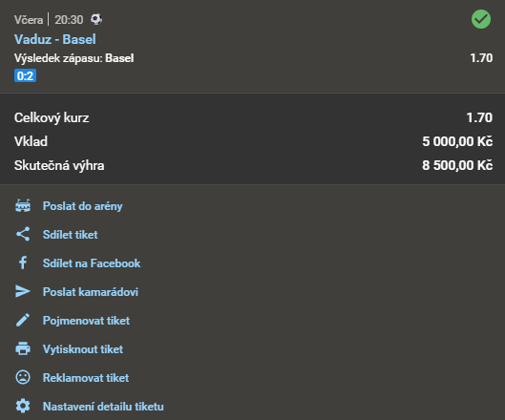Click the paper plane send icon
The image size is (505, 420).
coord(23,291)
